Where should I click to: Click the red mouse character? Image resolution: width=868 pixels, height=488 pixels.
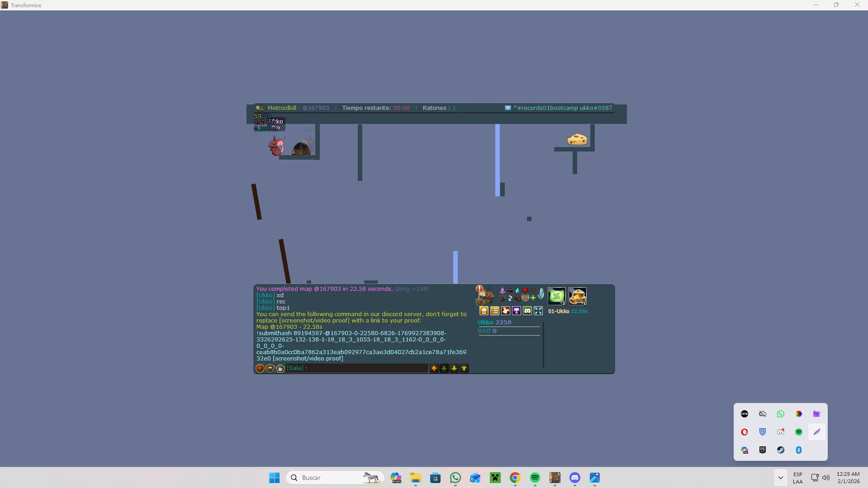click(x=276, y=146)
